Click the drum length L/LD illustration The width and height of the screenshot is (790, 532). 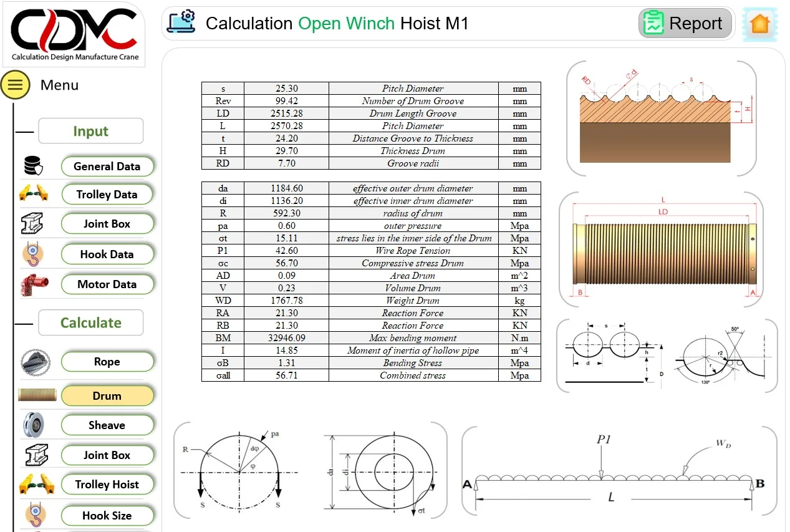661,249
